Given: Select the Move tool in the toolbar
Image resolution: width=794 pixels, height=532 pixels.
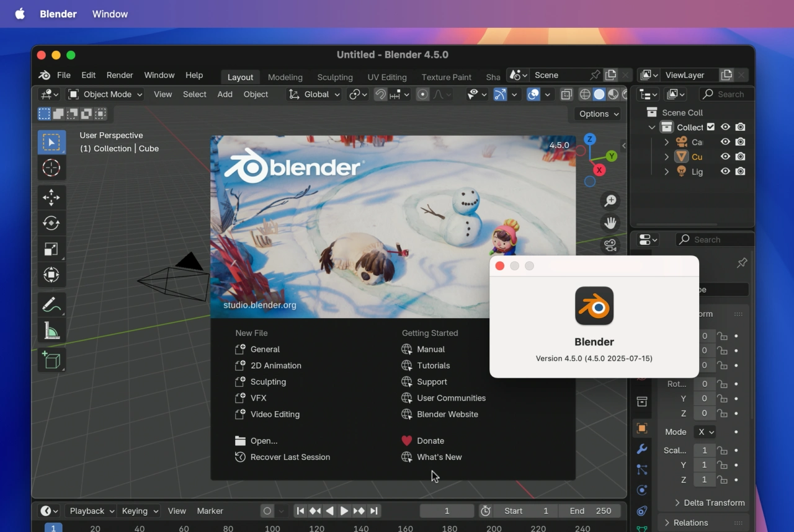Looking at the screenshot, I should [51, 197].
